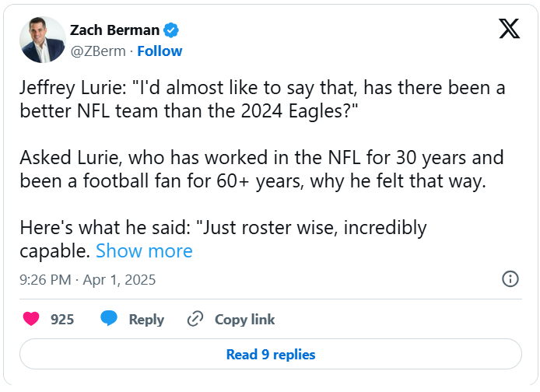Click the Copy link text
The width and height of the screenshot is (540, 392).
(x=244, y=320)
